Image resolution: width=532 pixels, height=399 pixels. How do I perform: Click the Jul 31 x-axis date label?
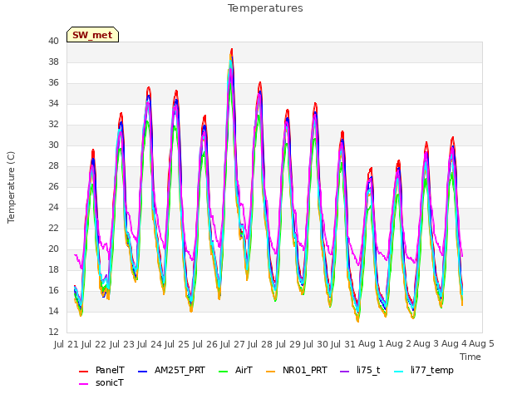pyautogui.click(x=343, y=344)
